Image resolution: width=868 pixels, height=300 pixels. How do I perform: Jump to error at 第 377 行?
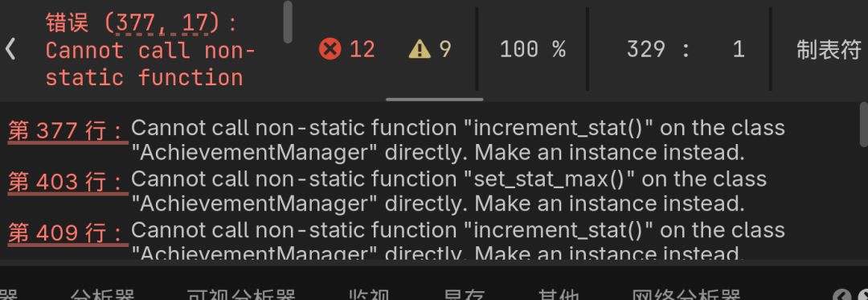tap(68, 132)
